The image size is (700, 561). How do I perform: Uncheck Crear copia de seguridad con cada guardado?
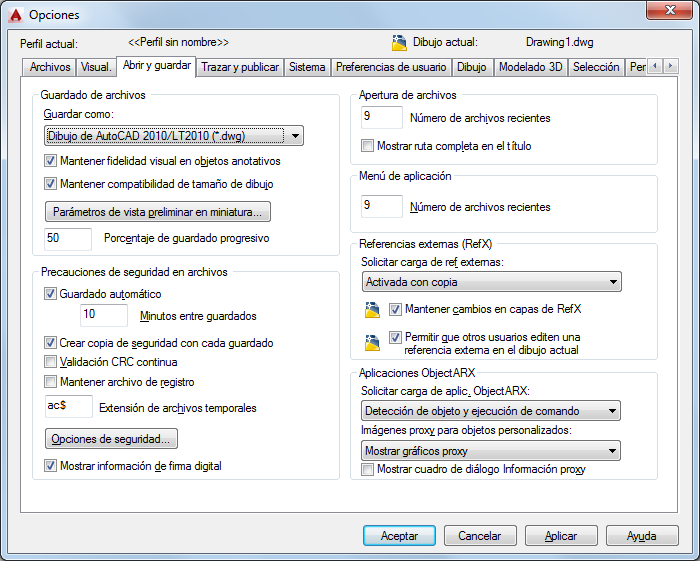(50, 343)
